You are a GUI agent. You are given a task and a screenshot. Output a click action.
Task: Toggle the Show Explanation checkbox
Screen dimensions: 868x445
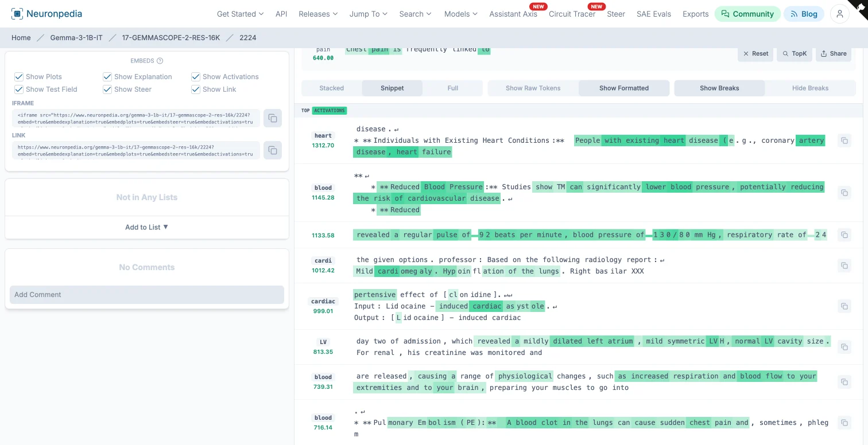(107, 77)
